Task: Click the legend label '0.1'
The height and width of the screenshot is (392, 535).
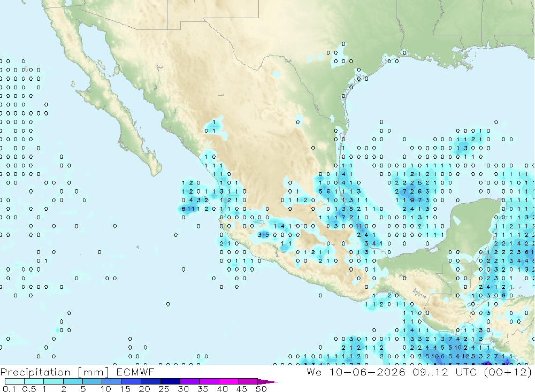Action: pos(9,389)
